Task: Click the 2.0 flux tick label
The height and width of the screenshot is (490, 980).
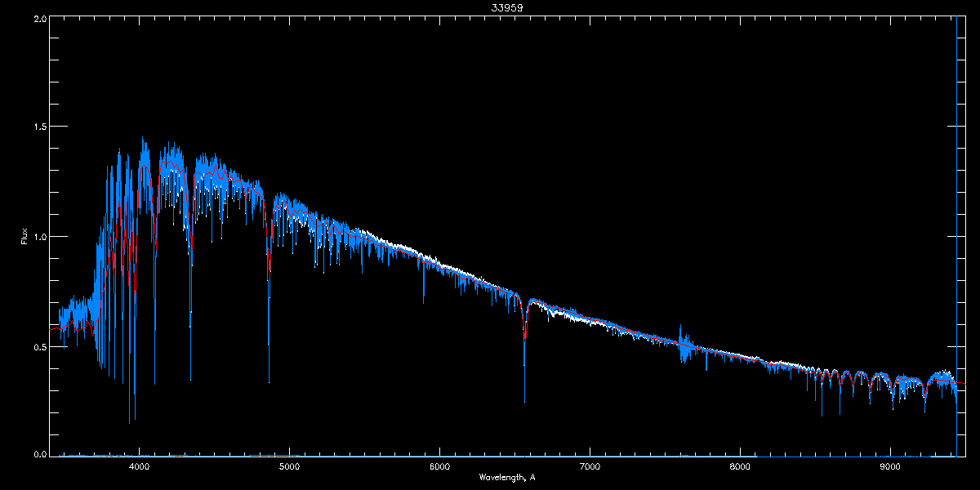Action: [39, 18]
